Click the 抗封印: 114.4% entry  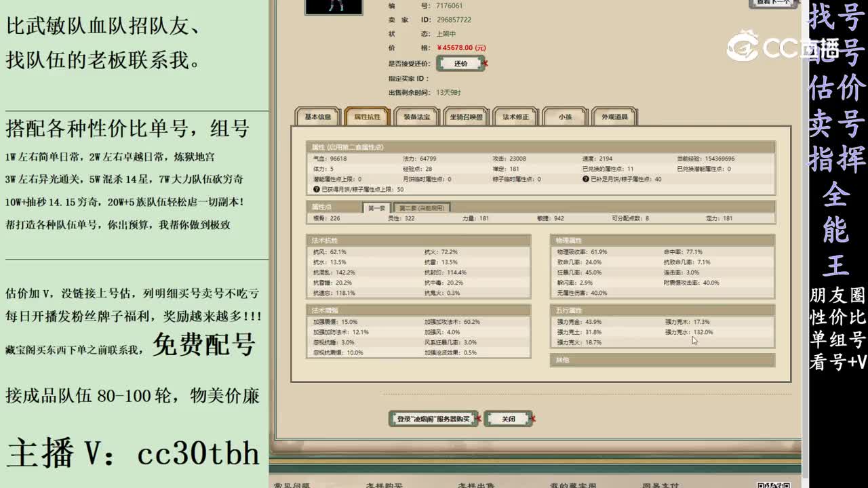click(x=446, y=272)
